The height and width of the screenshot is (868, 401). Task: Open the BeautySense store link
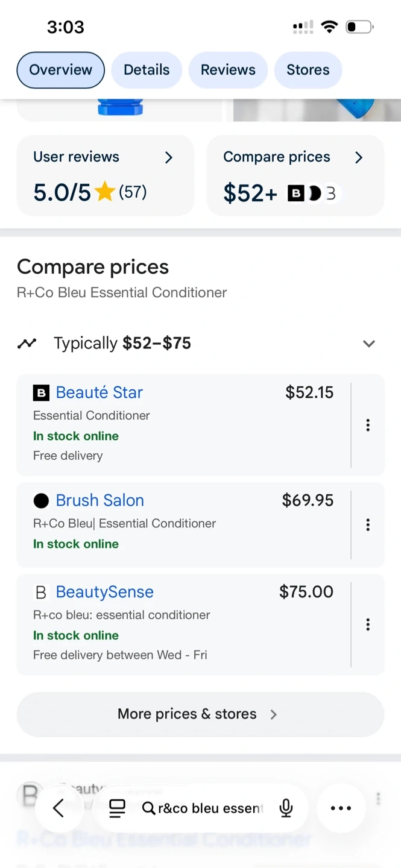click(104, 592)
